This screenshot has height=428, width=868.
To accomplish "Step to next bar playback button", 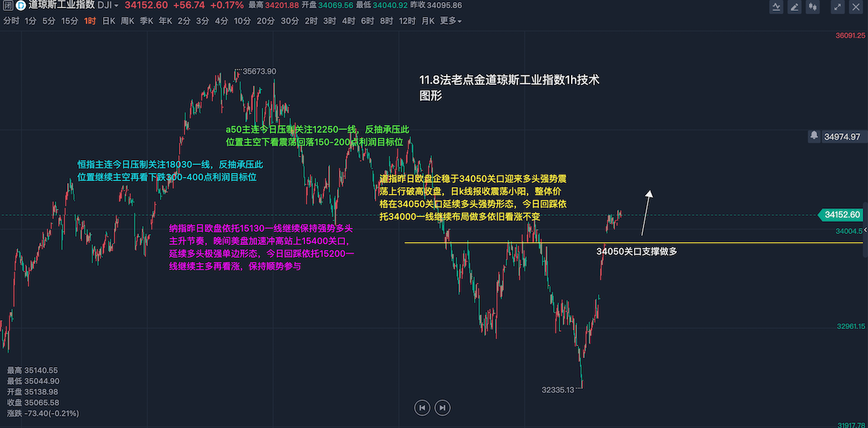I will point(442,408).
